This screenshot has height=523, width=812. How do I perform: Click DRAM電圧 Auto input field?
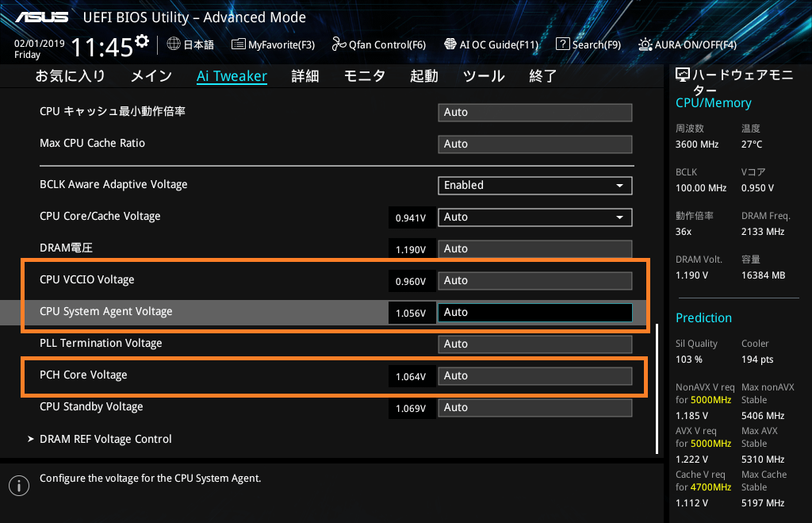(535, 248)
